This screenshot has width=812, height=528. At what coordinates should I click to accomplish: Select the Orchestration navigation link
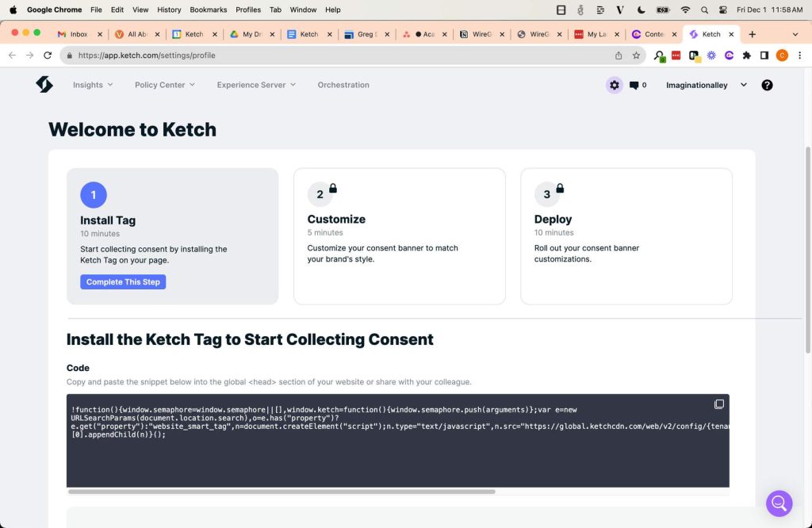click(343, 85)
